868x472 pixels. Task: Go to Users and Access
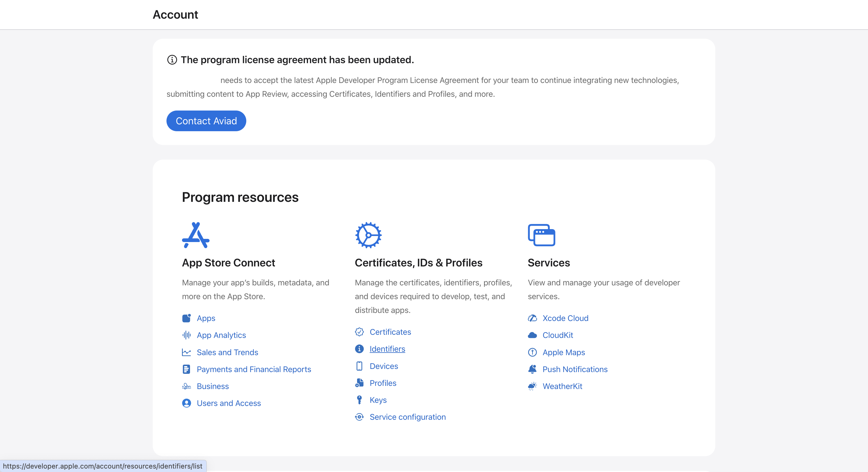[x=228, y=403]
